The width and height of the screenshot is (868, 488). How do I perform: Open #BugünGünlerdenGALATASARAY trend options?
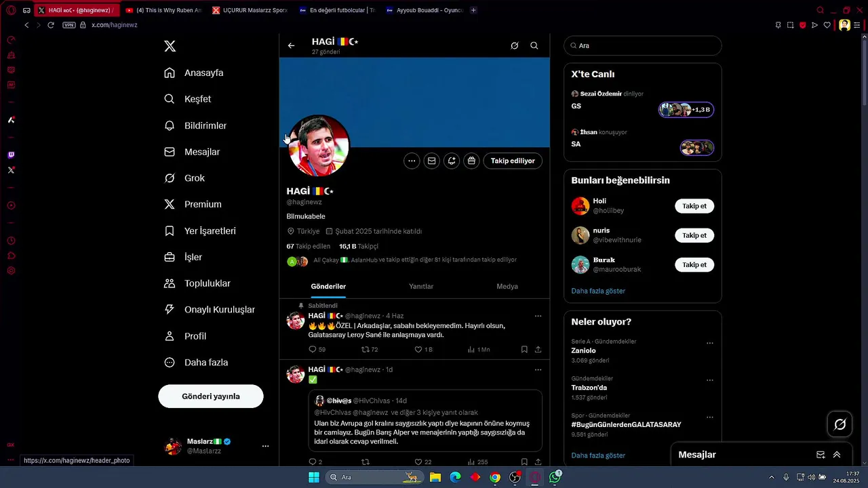(710, 418)
